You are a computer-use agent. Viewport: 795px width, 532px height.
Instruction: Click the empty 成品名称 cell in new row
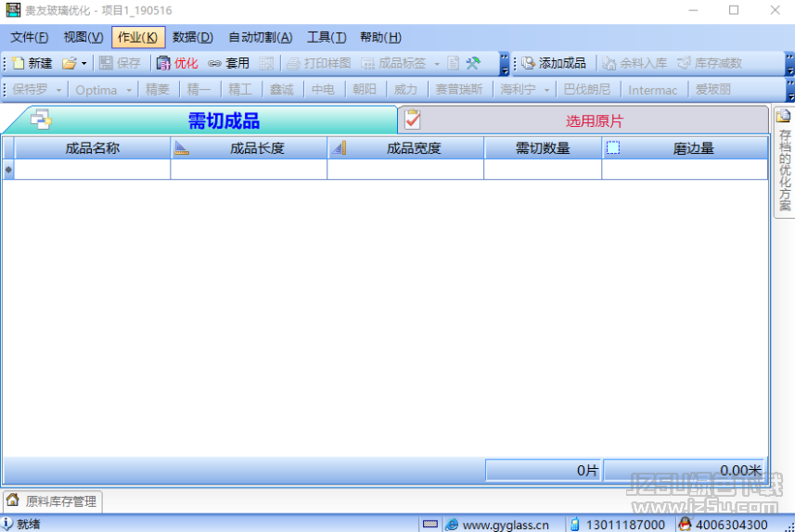tap(92, 170)
